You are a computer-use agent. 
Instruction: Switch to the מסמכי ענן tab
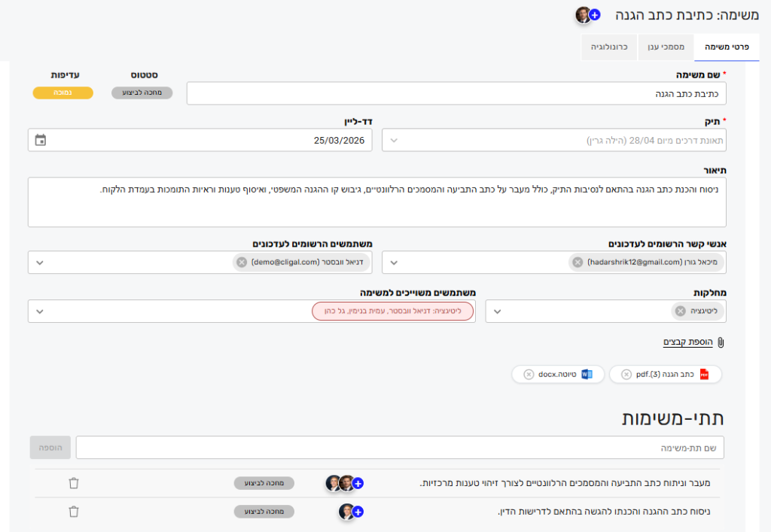[666, 47]
